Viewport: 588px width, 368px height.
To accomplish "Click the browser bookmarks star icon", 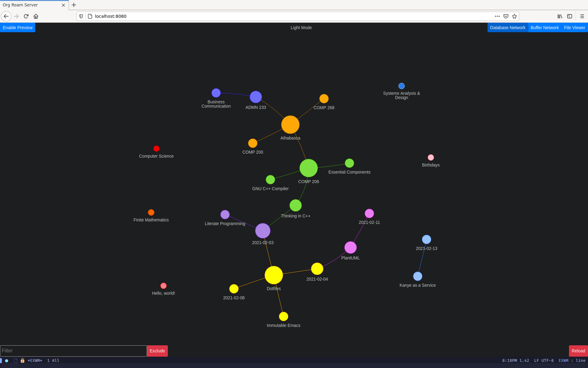I will [514, 16].
